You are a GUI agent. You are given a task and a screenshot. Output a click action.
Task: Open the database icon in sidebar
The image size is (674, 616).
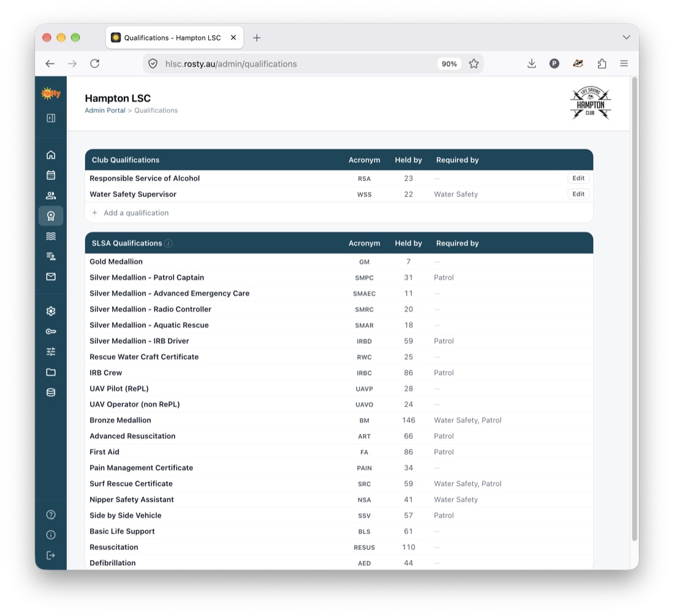pyautogui.click(x=51, y=392)
